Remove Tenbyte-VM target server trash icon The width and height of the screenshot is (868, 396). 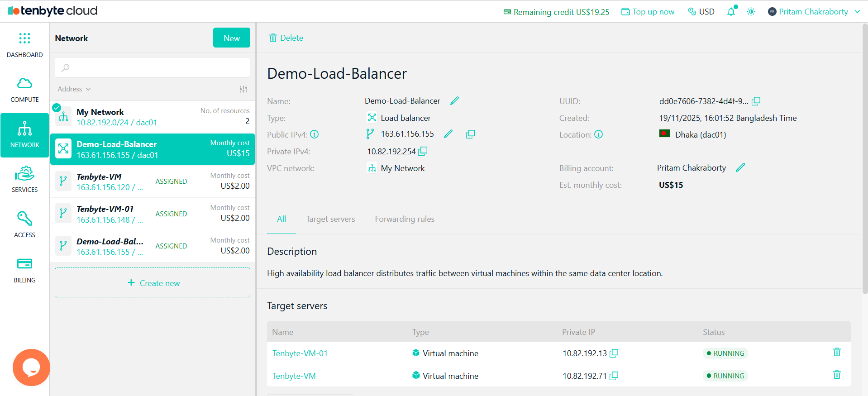(837, 375)
